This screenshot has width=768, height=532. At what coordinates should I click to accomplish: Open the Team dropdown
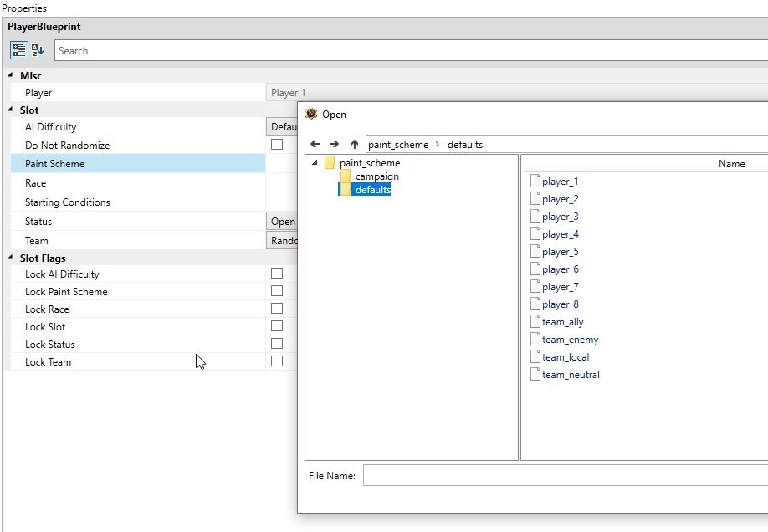282,241
